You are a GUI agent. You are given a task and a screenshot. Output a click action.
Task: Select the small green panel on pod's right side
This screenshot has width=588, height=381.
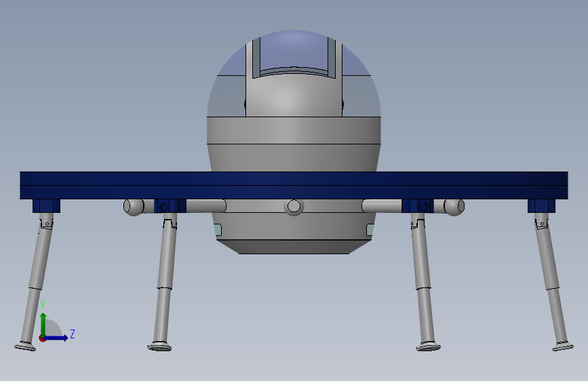tap(370, 230)
